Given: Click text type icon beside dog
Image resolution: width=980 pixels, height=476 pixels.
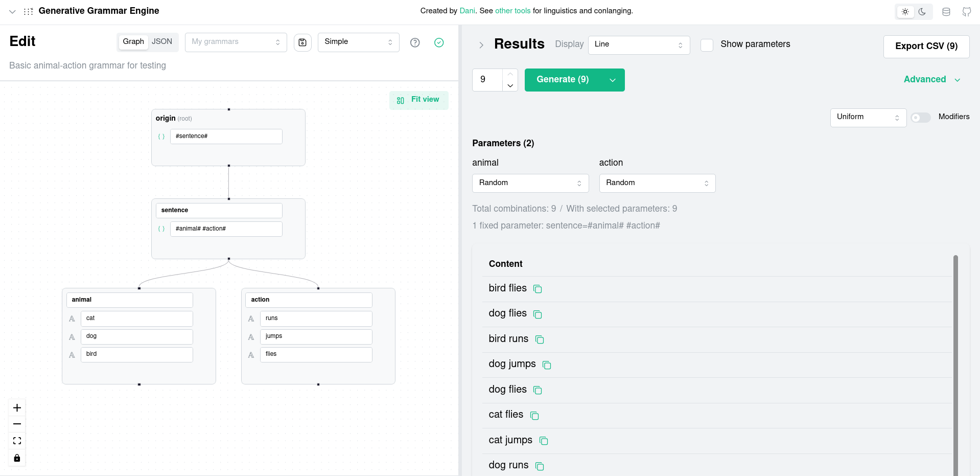Looking at the screenshot, I should [72, 337].
